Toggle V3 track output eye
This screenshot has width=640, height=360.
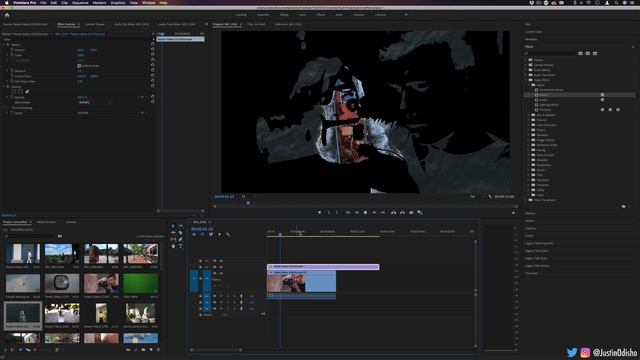(x=221, y=261)
